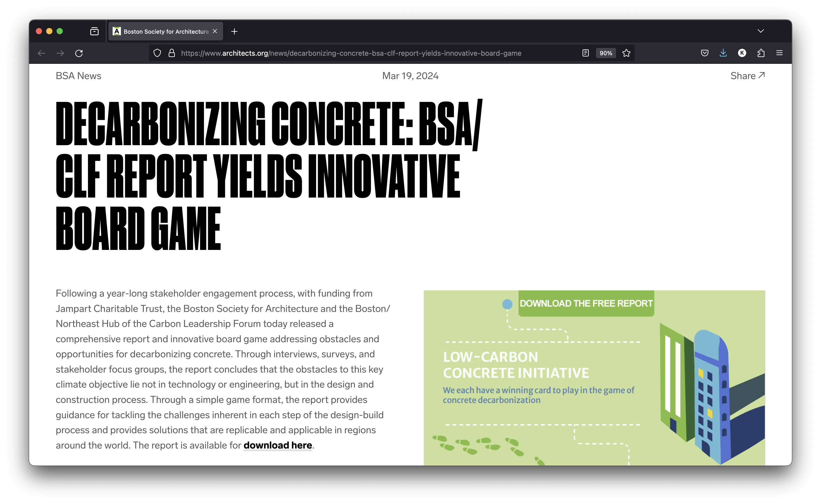Click the URL address bar field
821x504 pixels.
(x=350, y=53)
